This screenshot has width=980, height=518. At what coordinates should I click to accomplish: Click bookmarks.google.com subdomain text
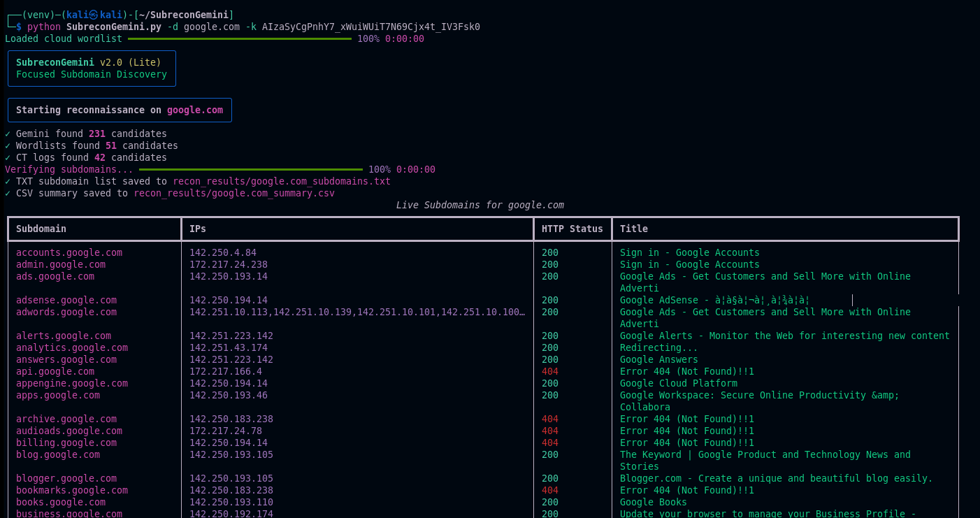(72, 490)
